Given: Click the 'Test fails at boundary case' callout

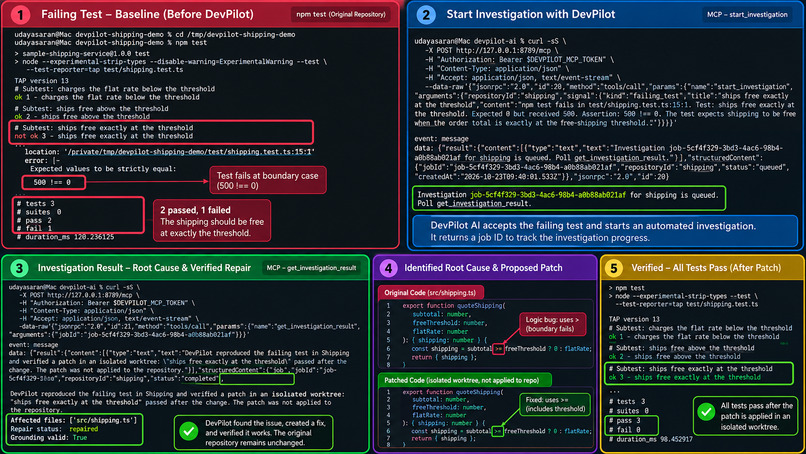Looking at the screenshot, I should click(267, 180).
